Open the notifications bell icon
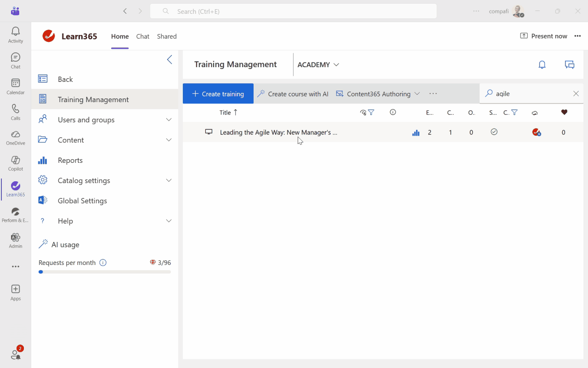This screenshot has width=588, height=368. 542,64
